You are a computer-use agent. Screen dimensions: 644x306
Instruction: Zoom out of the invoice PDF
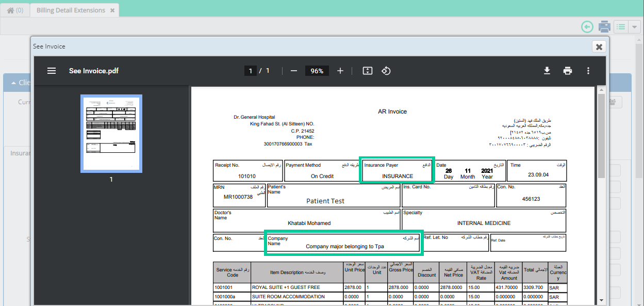[x=293, y=71]
